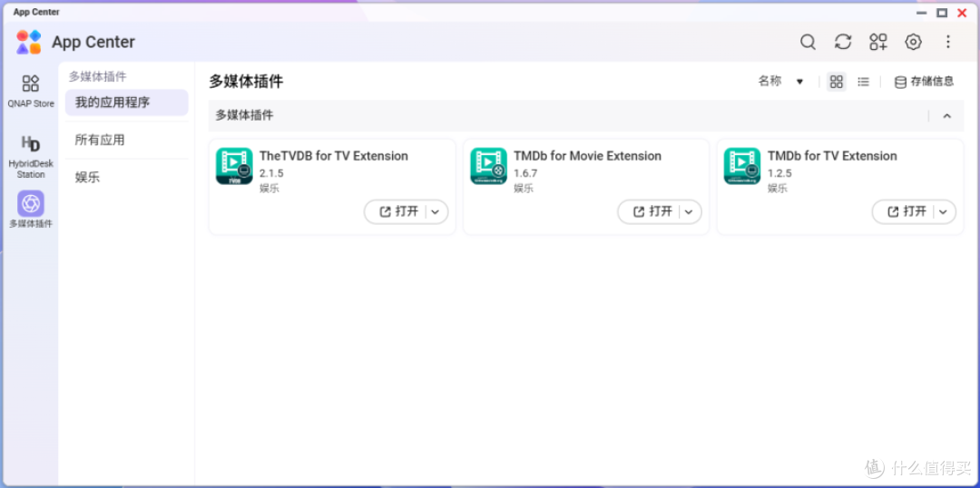Maximize the App Center window
Screen dimensions: 980x488
click(x=942, y=12)
